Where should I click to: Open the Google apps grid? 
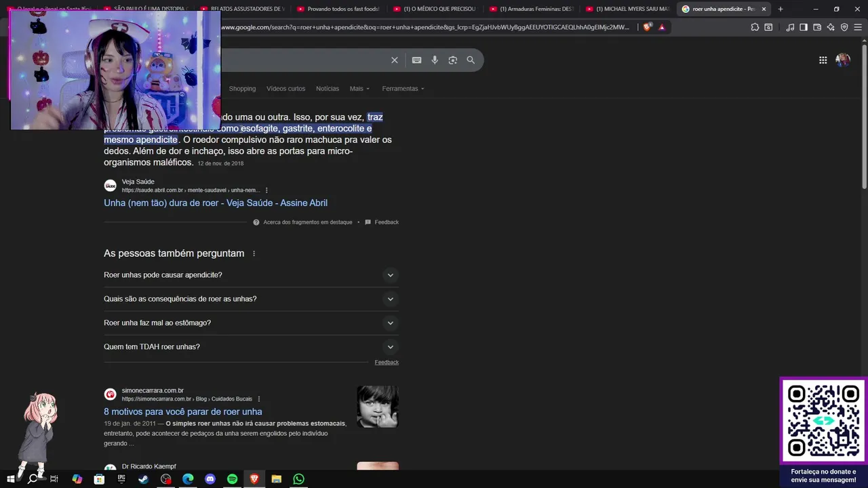coord(823,60)
